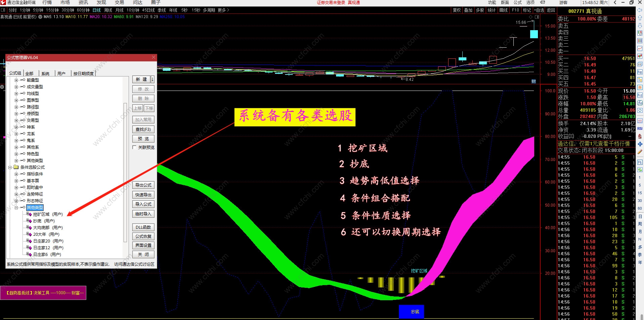Open the 访问通达信公式讨论区 link
Viewport: 644px width, 320px height.
(134, 264)
